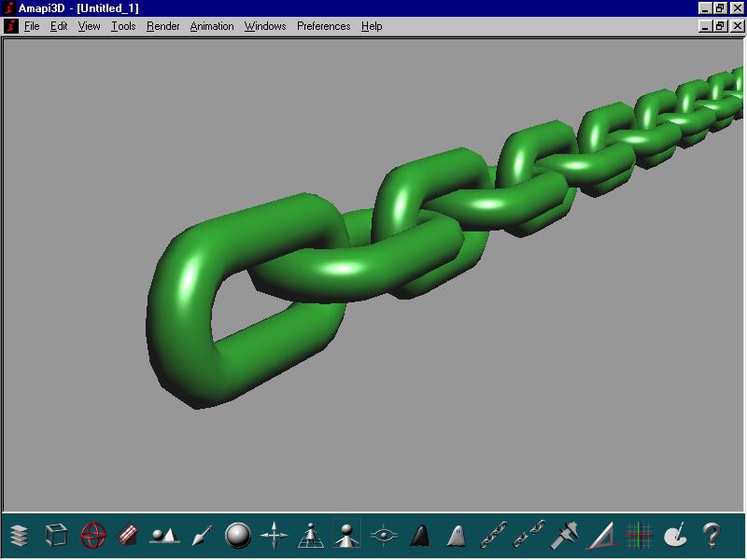Expand the Animation menu

212,26
